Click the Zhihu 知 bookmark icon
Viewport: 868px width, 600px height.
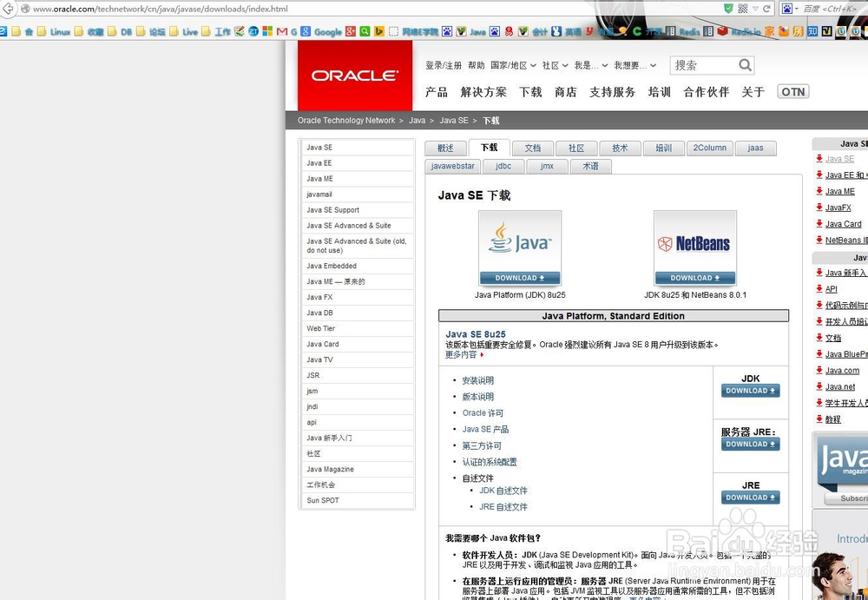point(812,31)
